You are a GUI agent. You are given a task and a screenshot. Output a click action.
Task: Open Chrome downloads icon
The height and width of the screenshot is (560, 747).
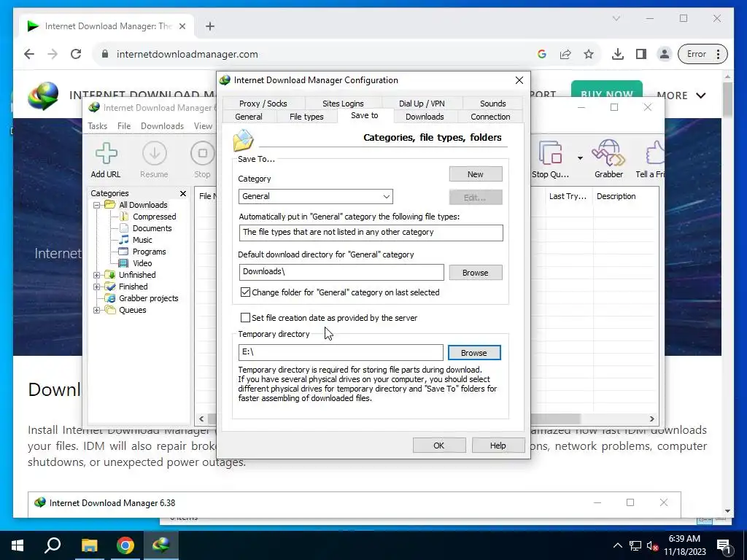click(618, 54)
